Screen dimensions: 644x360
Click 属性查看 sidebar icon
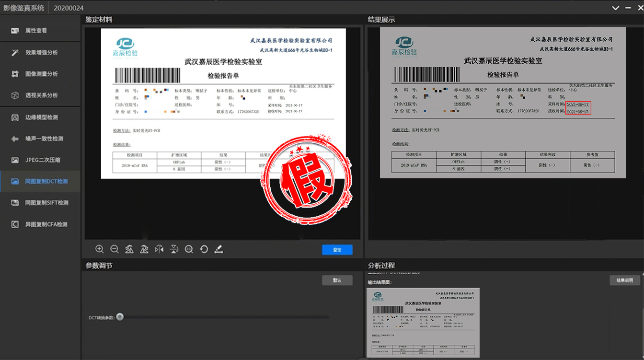[x=15, y=31]
